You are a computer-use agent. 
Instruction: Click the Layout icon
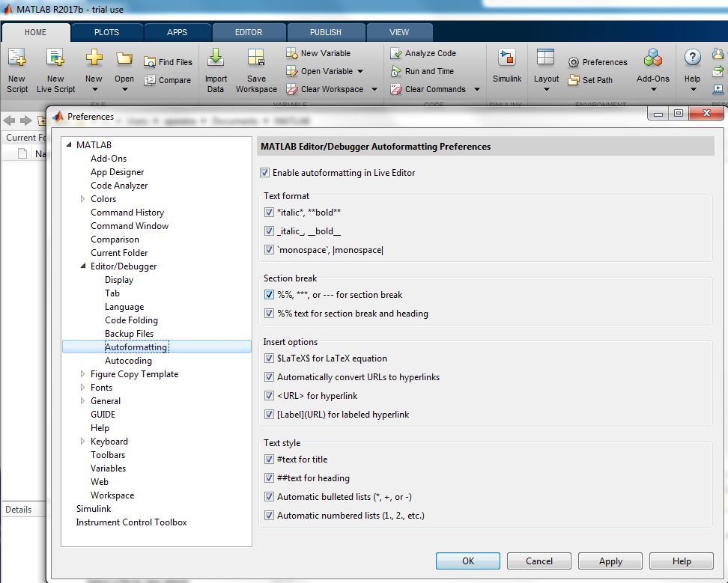coord(545,58)
